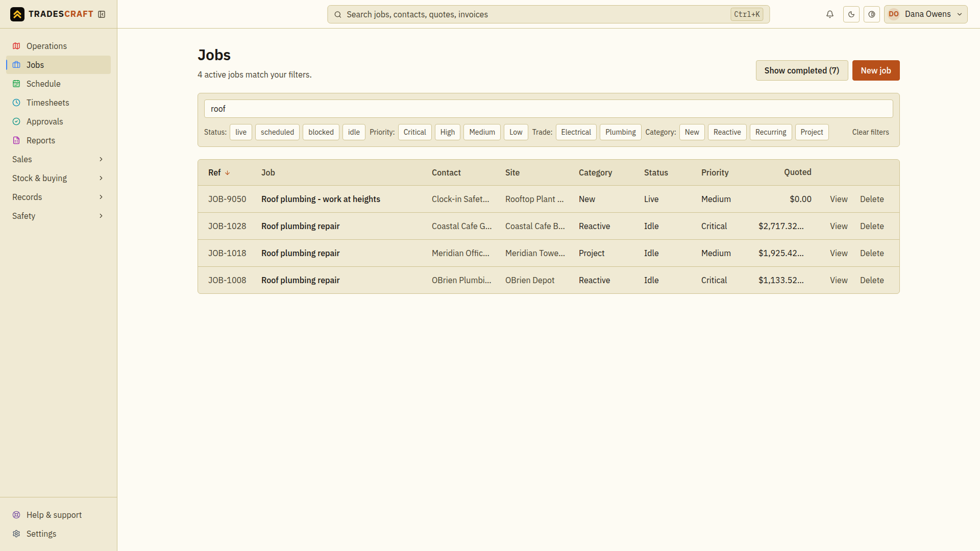Image resolution: width=980 pixels, height=551 pixels.
Task: Click the Dana Owens avatar initials
Action: [x=894, y=14]
